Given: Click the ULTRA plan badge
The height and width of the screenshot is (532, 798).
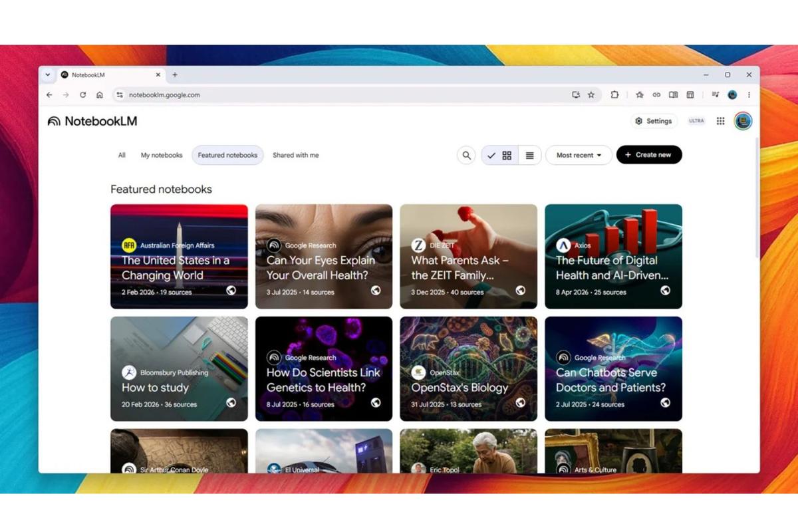Looking at the screenshot, I should [x=696, y=121].
